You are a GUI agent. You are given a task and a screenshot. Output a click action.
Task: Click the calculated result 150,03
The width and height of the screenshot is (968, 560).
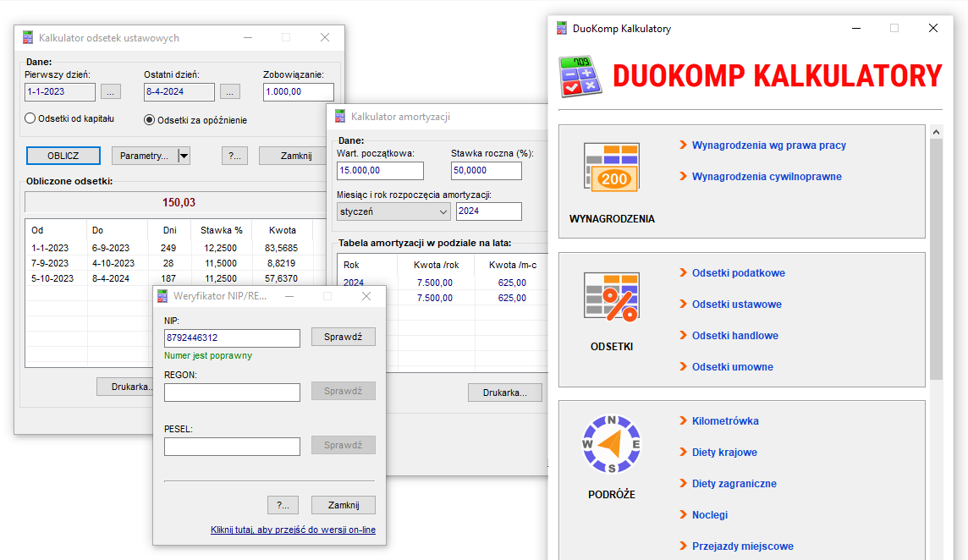[x=179, y=202]
